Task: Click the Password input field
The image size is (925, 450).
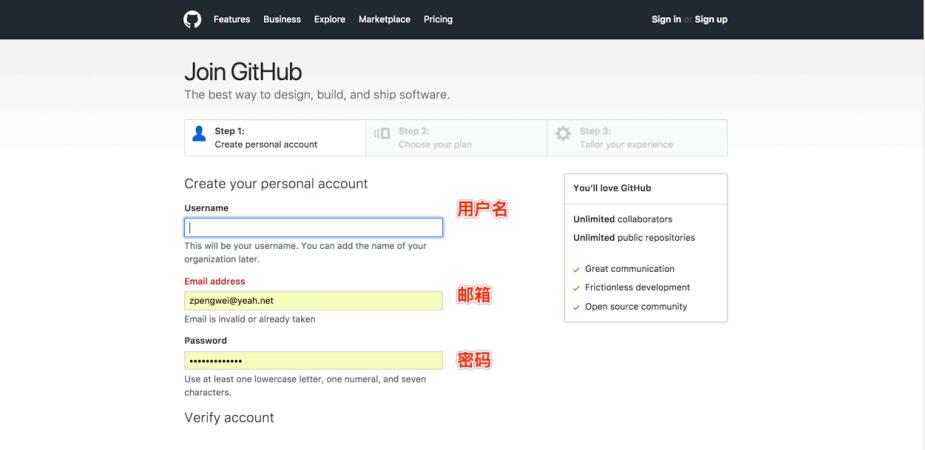Action: (313, 360)
